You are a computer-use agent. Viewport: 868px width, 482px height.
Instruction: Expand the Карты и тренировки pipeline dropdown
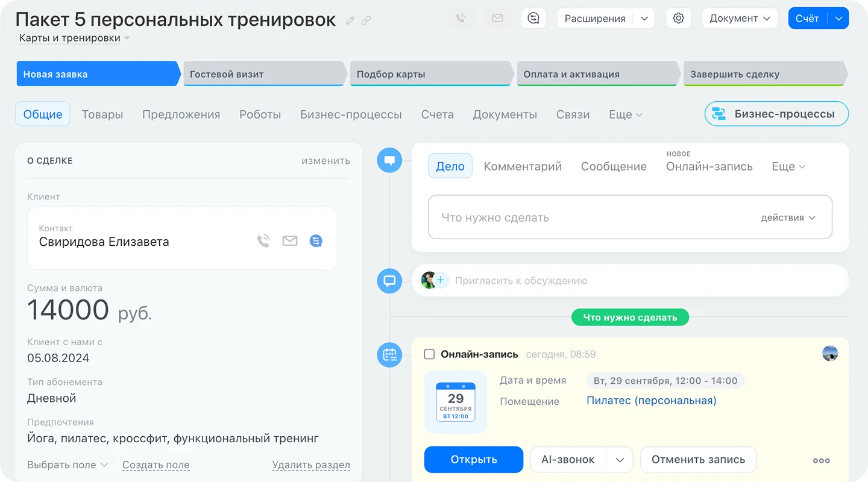pos(75,38)
